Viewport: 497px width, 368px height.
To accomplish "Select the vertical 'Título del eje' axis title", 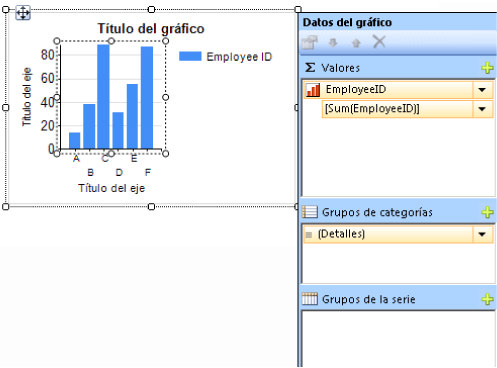I will [x=27, y=97].
